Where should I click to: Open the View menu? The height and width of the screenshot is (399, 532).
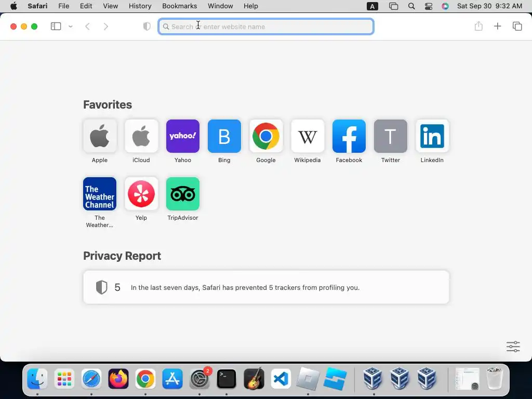tap(110, 6)
